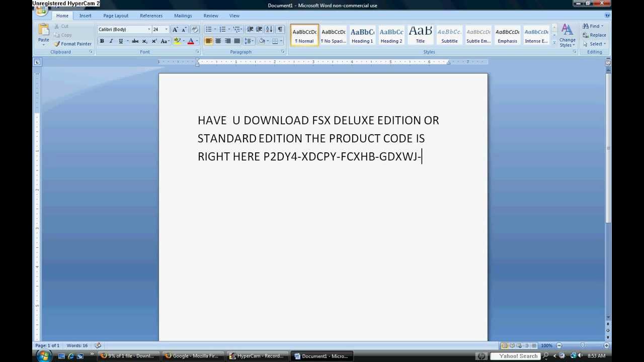The width and height of the screenshot is (644, 362).
Task: Apply strikethrough formatting
Action: coord(135,41)
